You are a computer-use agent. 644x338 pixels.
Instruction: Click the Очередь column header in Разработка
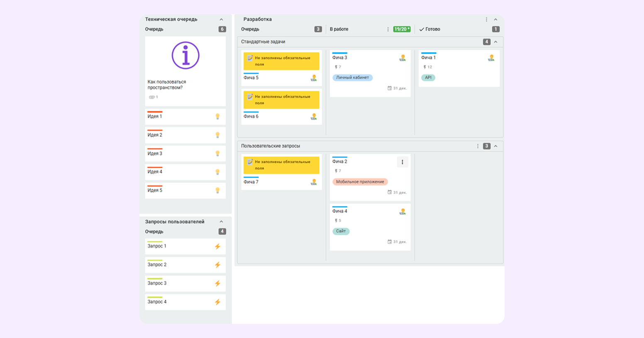(250, 29)
